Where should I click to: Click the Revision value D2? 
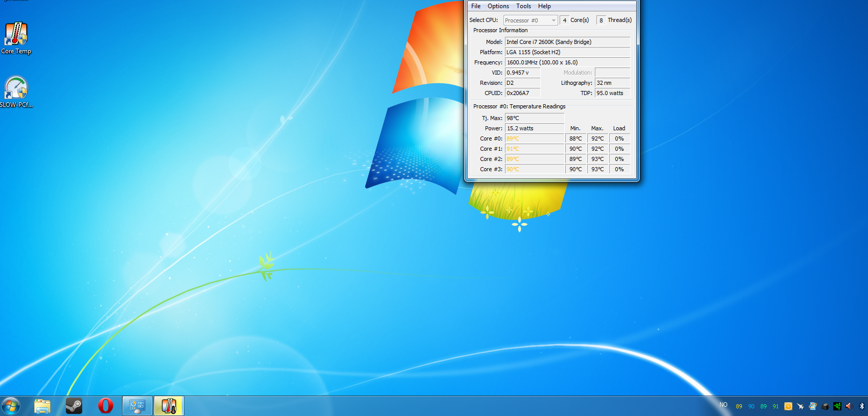[x=522, y=83]
